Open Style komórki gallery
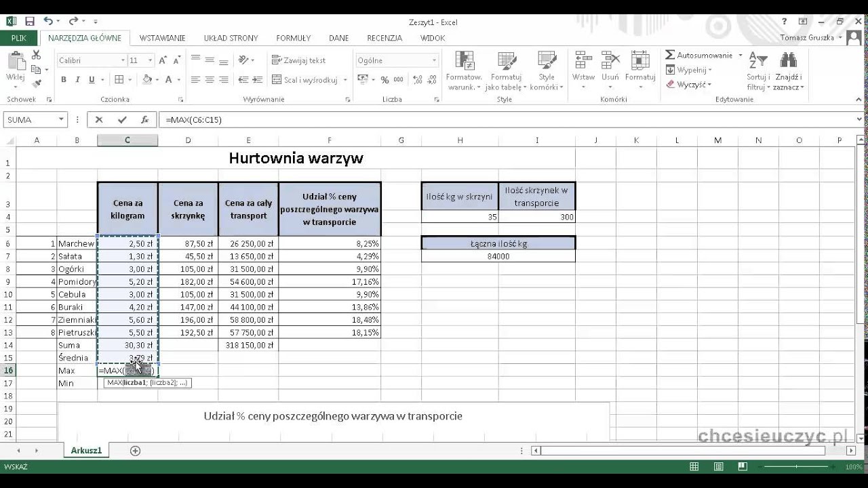Viewport: 868px width, 488px height. pyautogui.click(x=546, y=70)
